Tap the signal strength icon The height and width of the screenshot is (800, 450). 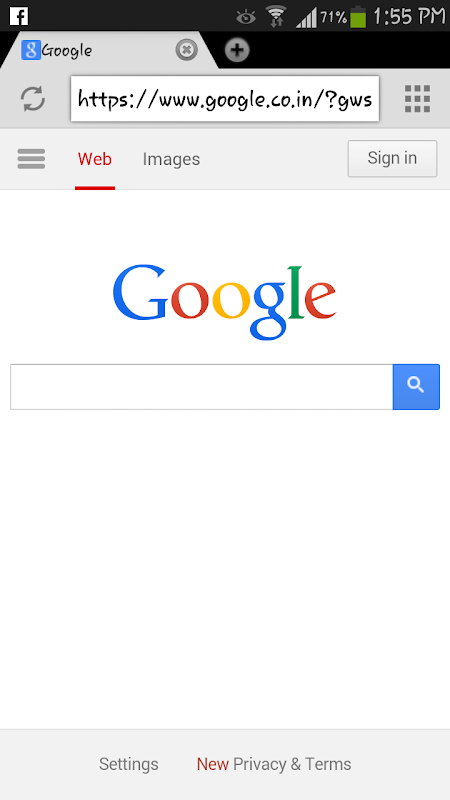(x=306, y=18)
